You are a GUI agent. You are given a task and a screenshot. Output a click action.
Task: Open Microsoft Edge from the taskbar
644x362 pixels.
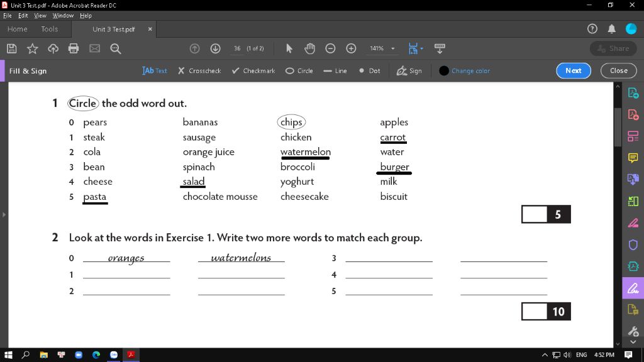(96, 354)
